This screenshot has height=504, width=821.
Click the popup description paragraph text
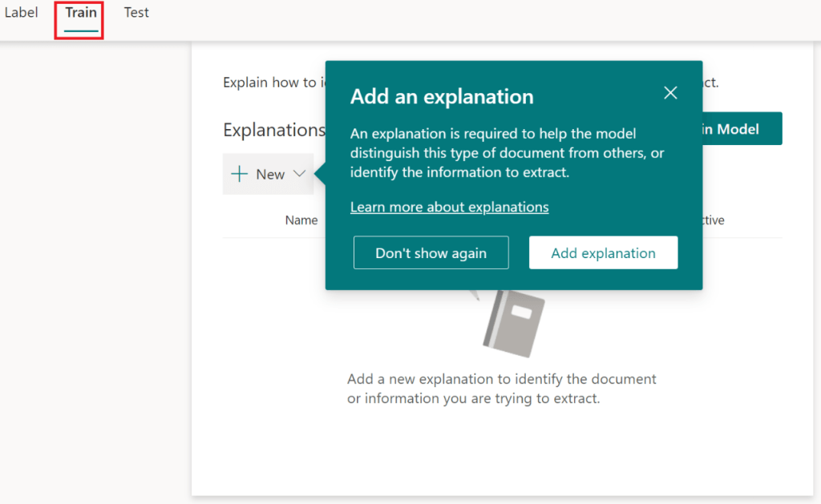[x=507, y=152]
